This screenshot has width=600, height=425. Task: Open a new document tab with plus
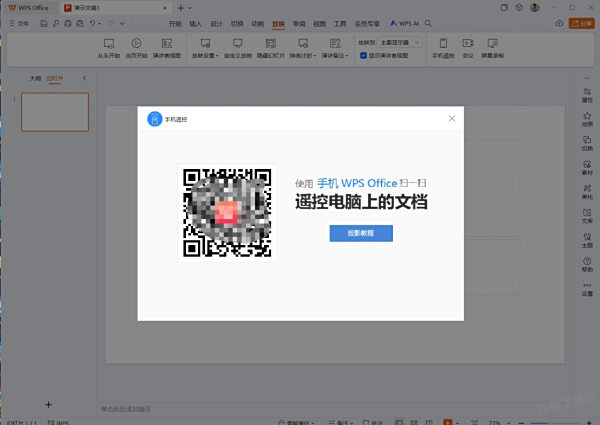tap(181, 8)
